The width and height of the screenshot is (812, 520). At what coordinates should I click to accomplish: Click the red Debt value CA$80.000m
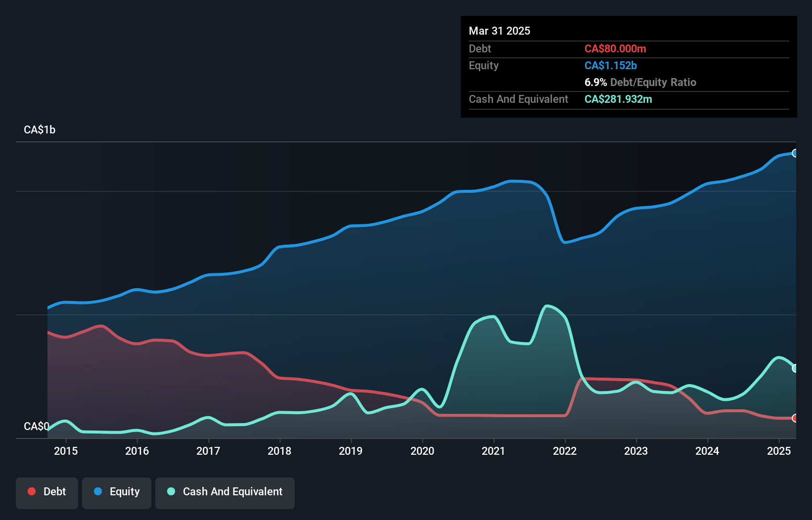pos(615,48)
